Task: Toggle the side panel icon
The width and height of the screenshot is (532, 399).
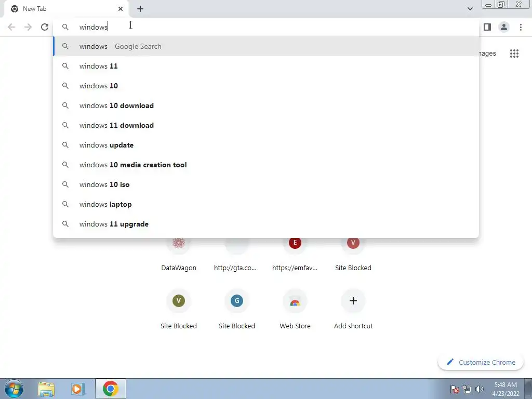Action: tap(487, 27)
